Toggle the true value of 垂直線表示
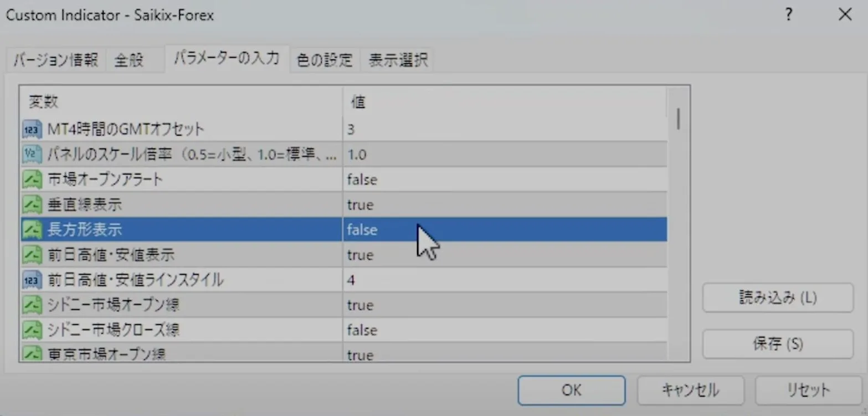This screenshot has height=416, width=868. pos(360,205)
